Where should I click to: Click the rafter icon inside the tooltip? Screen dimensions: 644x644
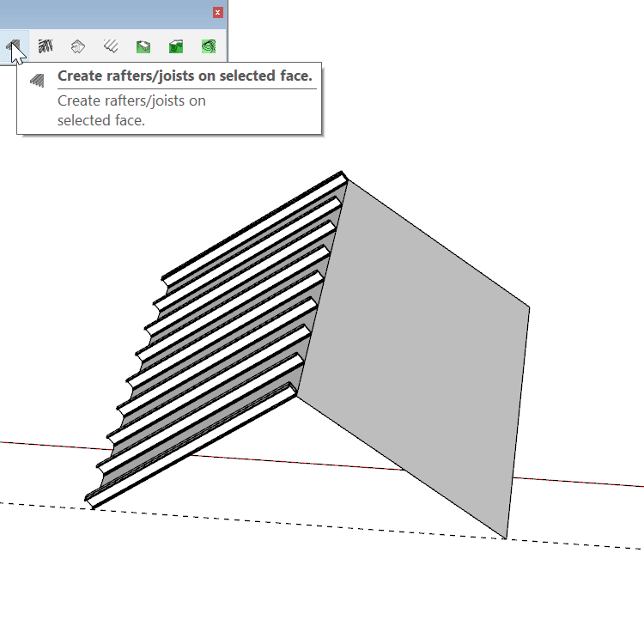click(x=37, y=80)
